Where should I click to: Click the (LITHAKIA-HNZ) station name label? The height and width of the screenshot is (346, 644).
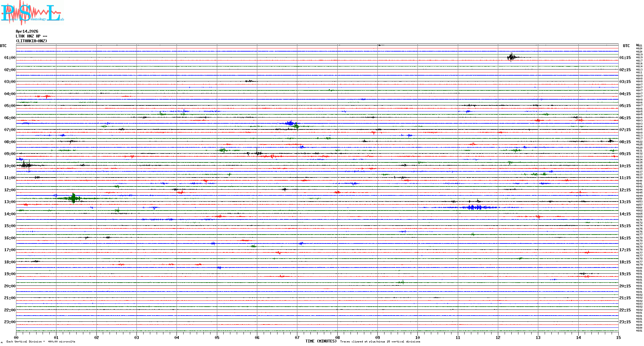[31, 41]
